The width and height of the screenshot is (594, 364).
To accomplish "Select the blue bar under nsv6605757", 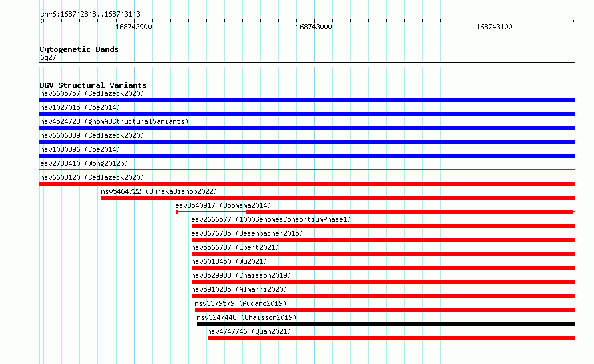I will [x=307, y=100].
